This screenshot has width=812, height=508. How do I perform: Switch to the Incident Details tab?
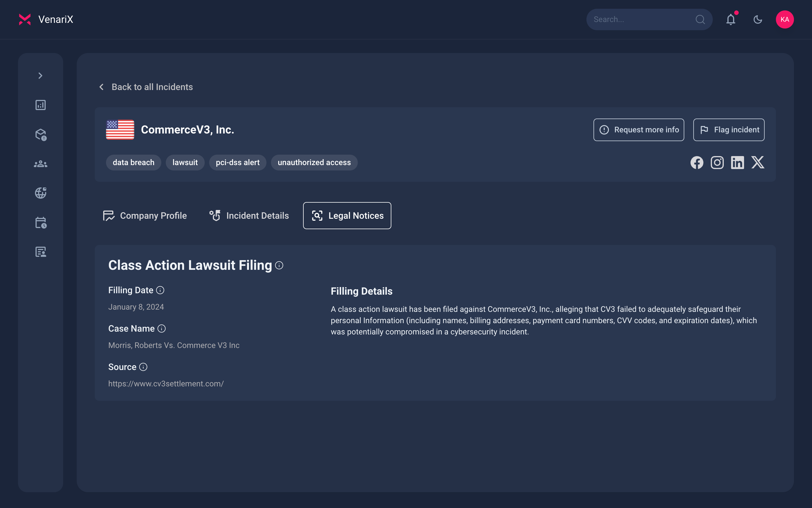coord(249,216)
